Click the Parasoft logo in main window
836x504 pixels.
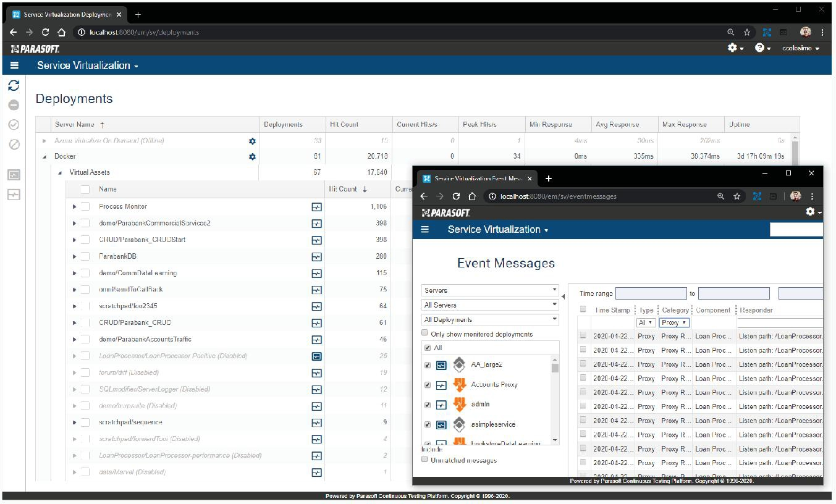pos(35,48)
